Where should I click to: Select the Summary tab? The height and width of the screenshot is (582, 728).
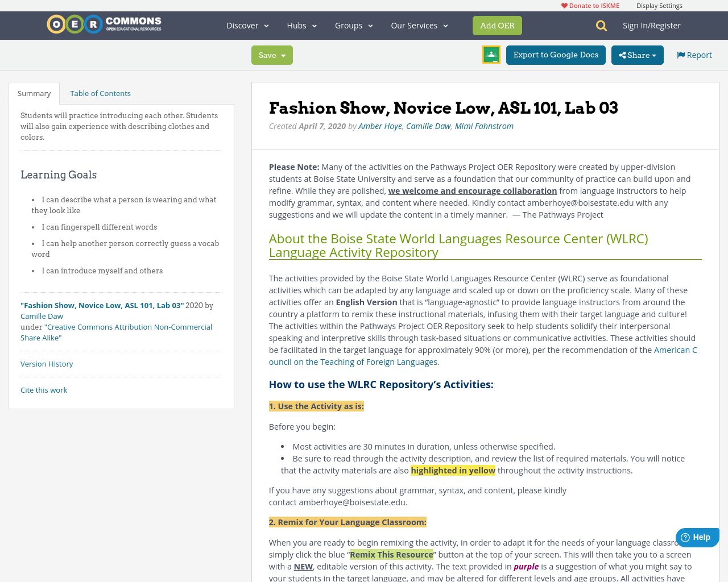pyautogui.click(x=34, y=92)
